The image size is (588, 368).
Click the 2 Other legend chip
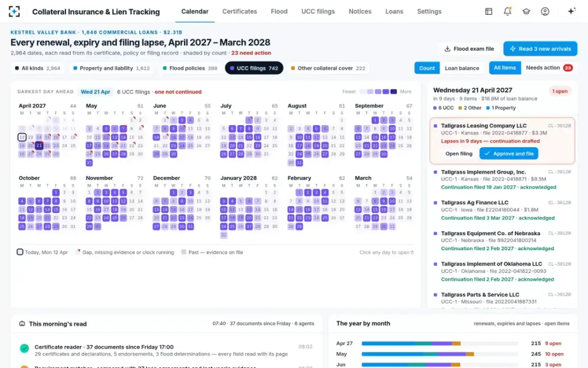tap(470, 108)
